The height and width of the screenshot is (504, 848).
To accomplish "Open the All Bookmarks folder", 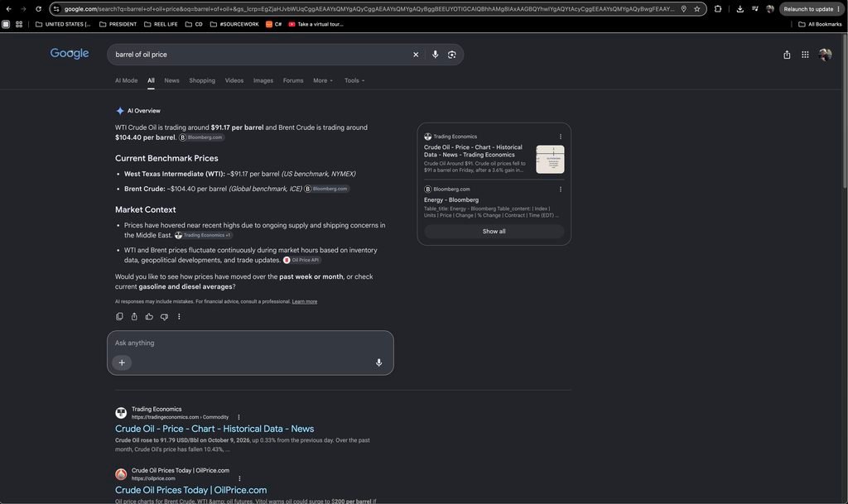I will [x=820, y=24].
